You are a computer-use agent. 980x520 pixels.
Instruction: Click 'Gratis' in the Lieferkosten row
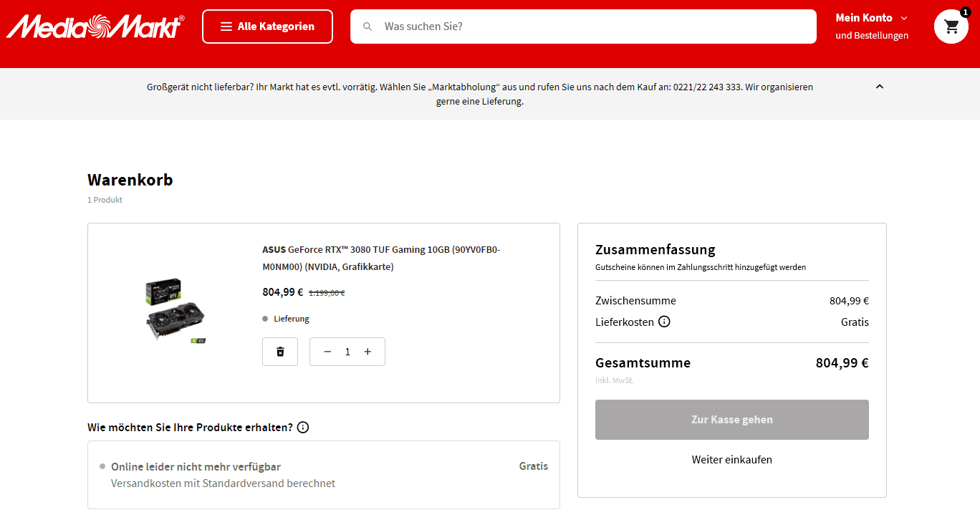click(855, 322)
